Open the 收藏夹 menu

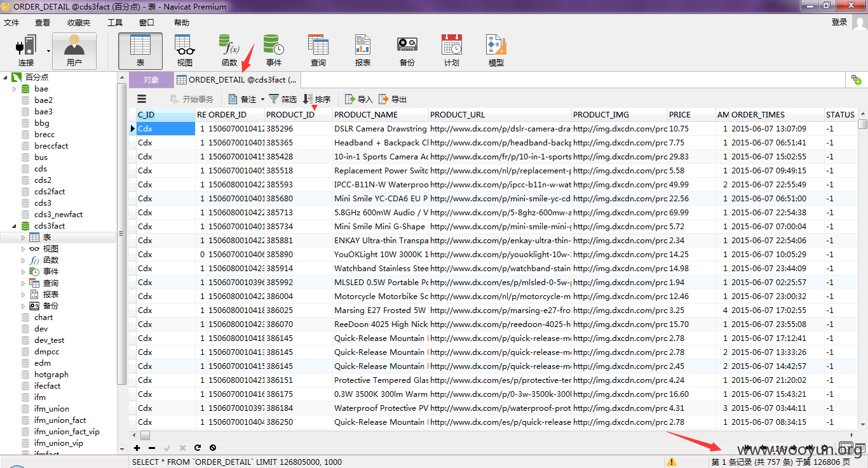pyautogui.click(x=79, y=22)
